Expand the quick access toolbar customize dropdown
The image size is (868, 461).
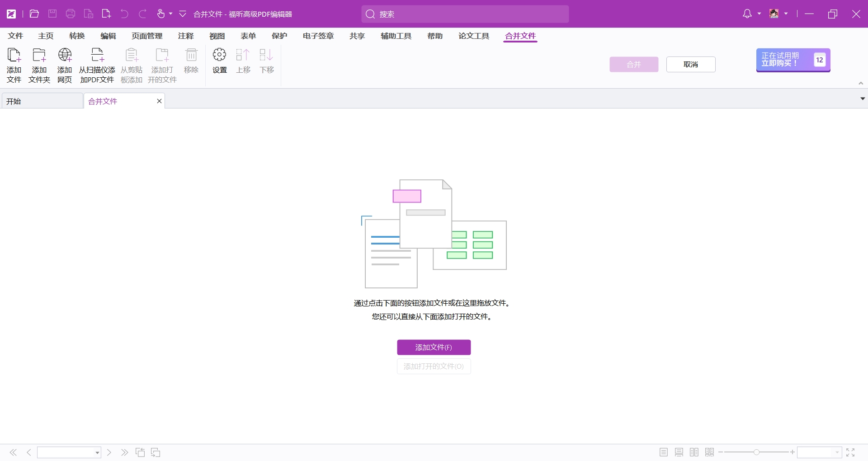183,14
